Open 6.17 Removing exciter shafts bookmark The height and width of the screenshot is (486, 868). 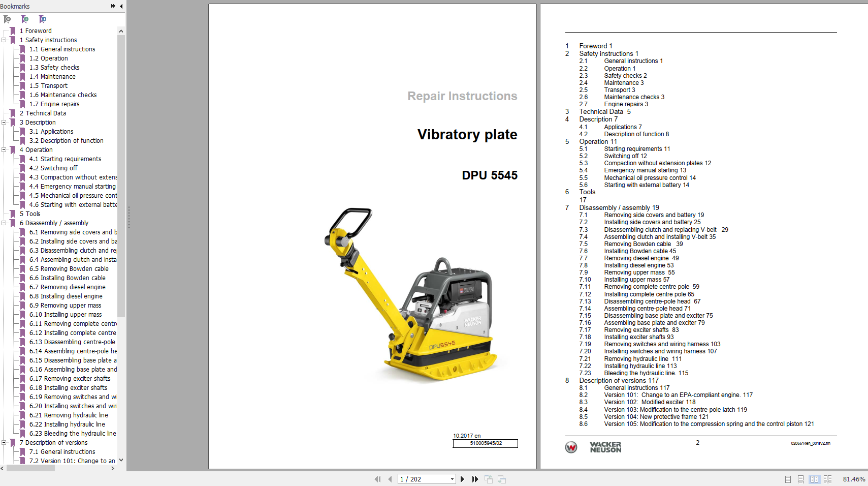click(70, 378)
